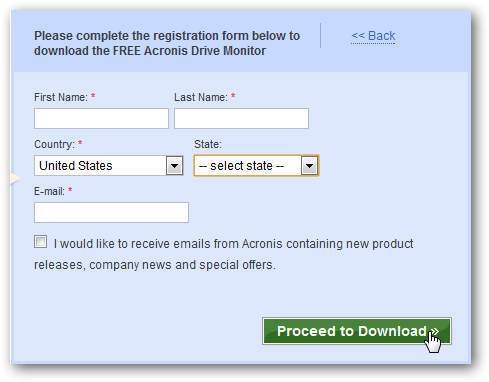
Task: Focus the Last Name text field
Action: point(241,118)
